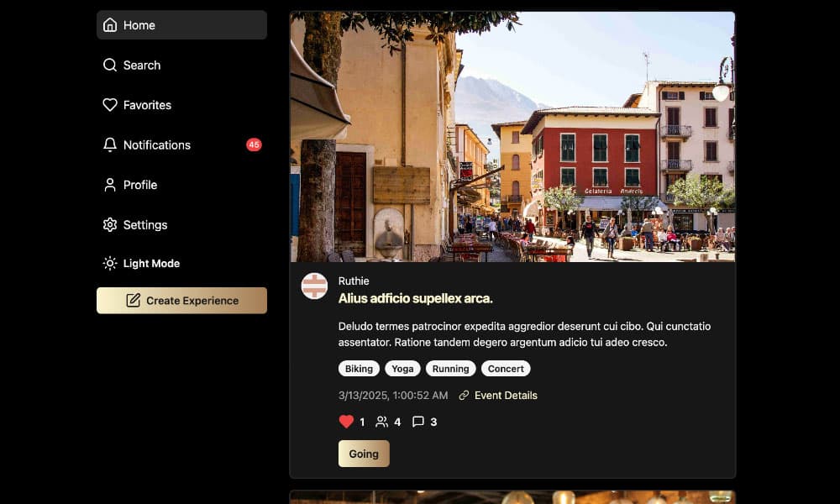Select the Yoga tag
Viewport: 840px width, 504px height.
pyautogui.click(x=402, y=369)
